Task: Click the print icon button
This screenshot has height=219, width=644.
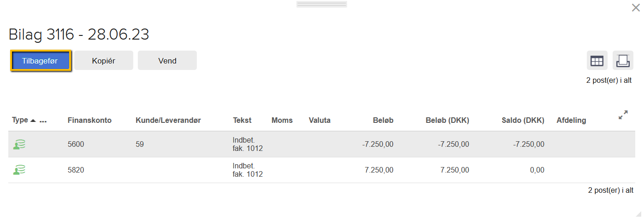Action: pyautogui.click(x=623, y=60)
